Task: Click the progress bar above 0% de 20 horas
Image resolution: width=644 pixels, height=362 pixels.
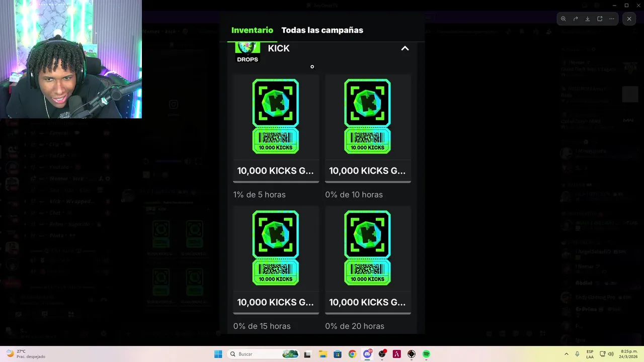Action: [368, 313]
